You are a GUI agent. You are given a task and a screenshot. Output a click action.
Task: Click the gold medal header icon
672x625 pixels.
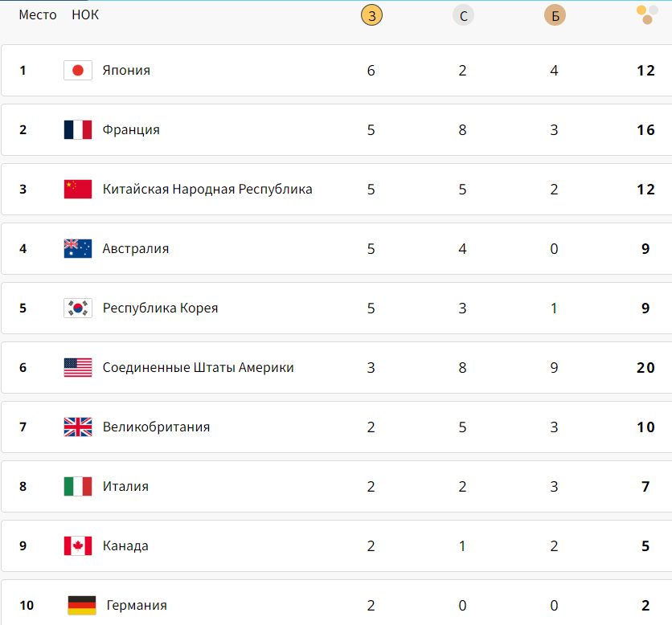click(371, 15)
